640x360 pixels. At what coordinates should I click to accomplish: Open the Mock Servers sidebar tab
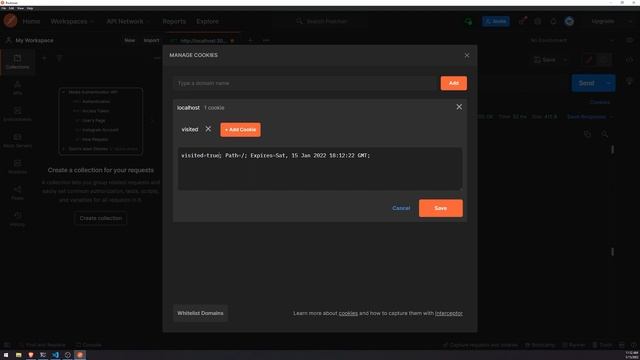point(17,140)
